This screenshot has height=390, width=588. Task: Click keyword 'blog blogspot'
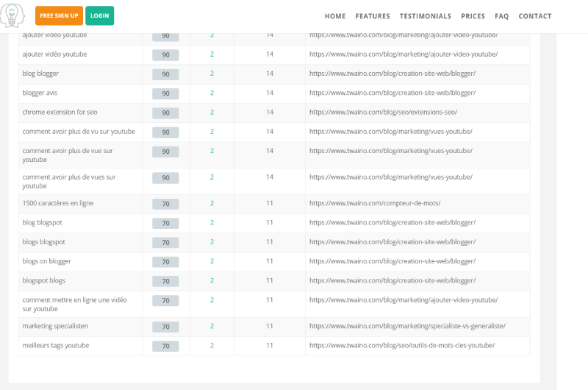click(x=42, y=222)
